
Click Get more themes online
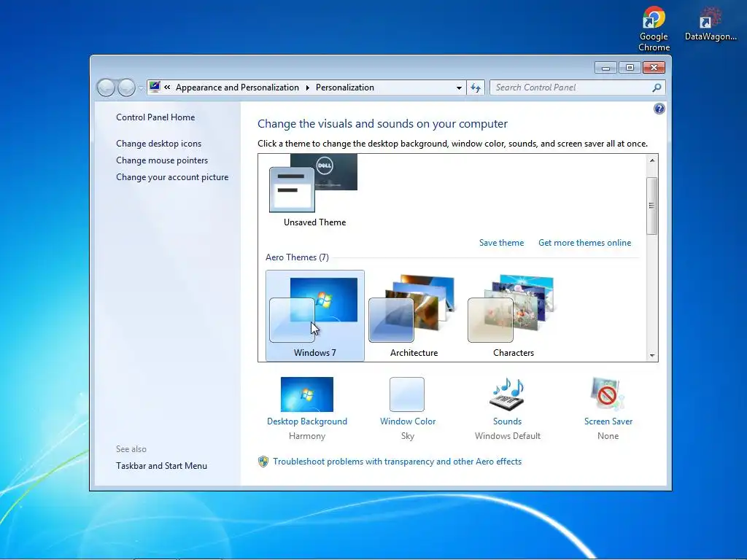[584, 243]
